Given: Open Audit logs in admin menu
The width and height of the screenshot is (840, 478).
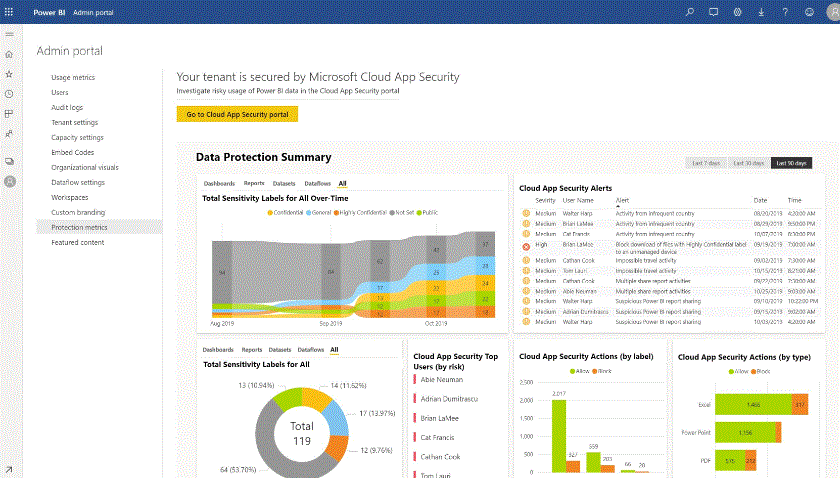Looking at the screenshot, I should (67, 107).
